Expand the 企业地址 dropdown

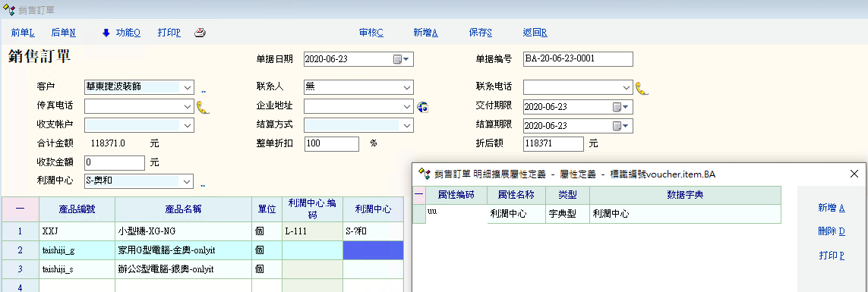(x=407, y=106)
